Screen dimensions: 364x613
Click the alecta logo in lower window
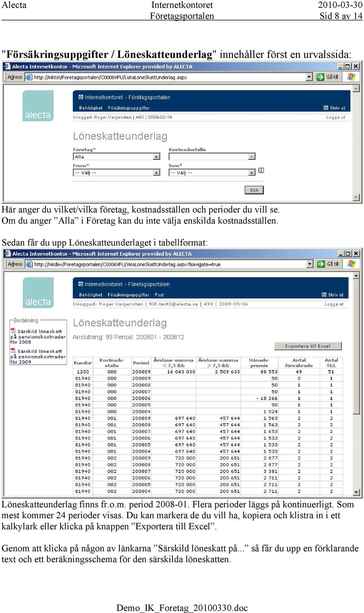(x=38, y=293)
